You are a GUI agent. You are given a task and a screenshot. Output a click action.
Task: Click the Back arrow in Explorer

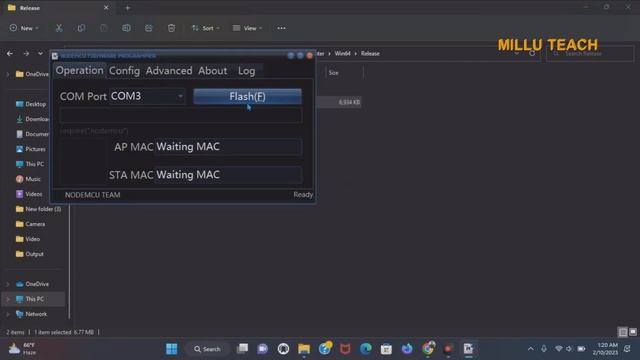point(10,53)
